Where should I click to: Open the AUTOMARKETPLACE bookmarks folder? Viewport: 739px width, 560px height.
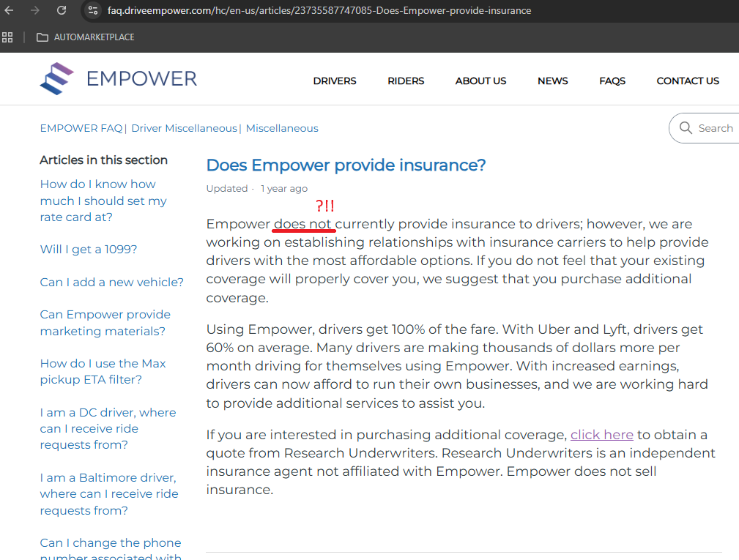coord(86,37)
